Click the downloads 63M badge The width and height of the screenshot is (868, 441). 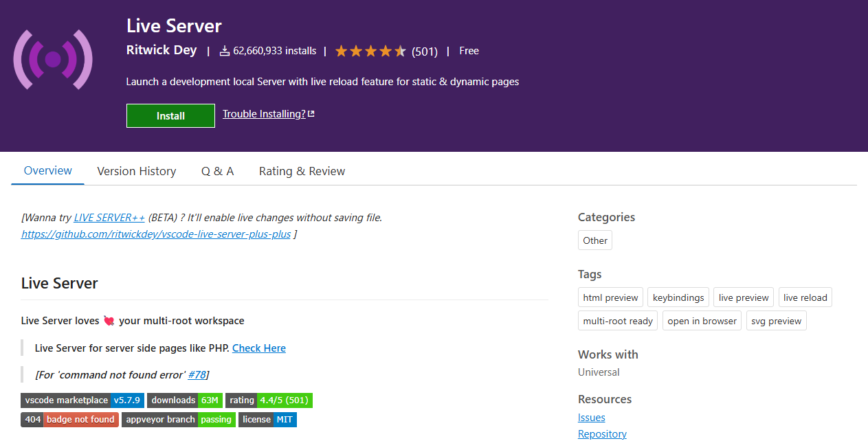[x=185, y=400]
